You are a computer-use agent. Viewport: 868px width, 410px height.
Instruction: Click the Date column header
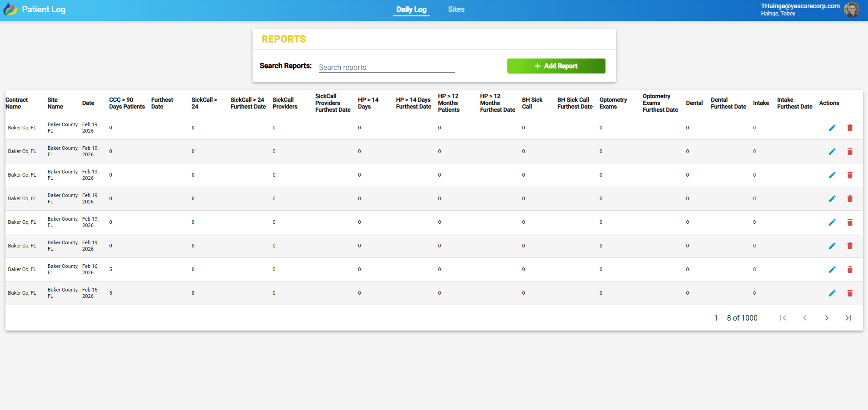coord(88,103)
